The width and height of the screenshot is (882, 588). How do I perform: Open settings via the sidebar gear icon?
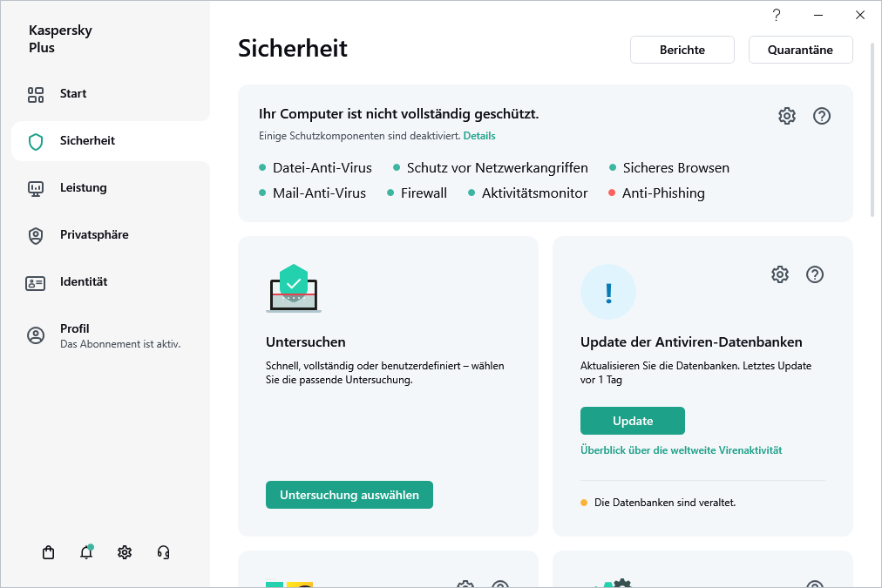125,551
